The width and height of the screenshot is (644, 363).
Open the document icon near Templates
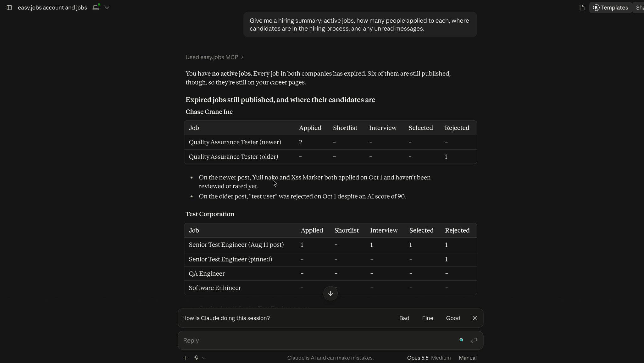[582, 8]
